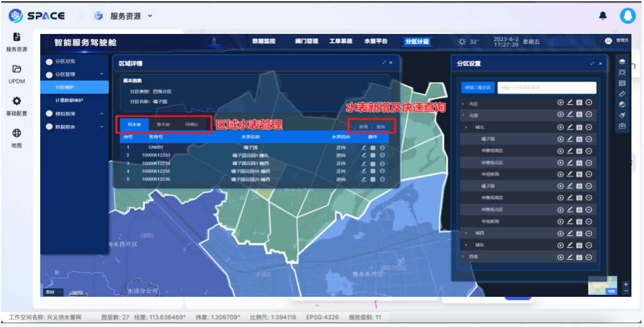Switch to 数据监控 top tab

[264, 41]
